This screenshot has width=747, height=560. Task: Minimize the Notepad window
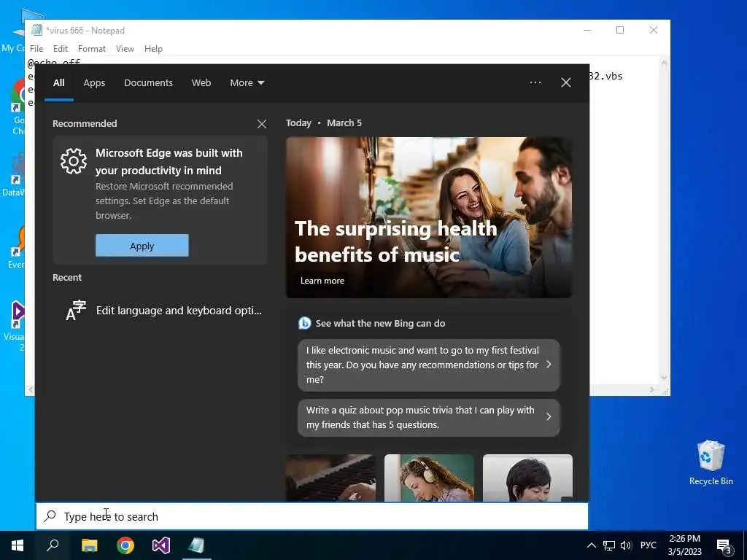click(587, 30)
